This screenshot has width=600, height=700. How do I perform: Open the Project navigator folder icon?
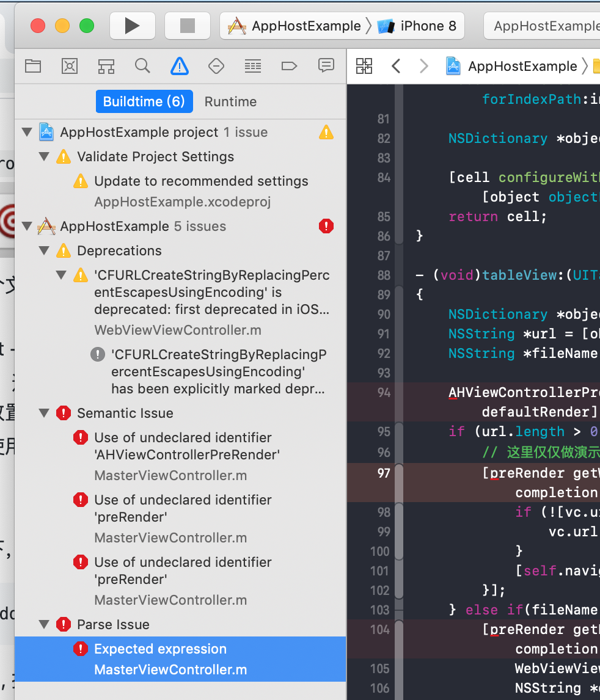(x=33, y=66)
